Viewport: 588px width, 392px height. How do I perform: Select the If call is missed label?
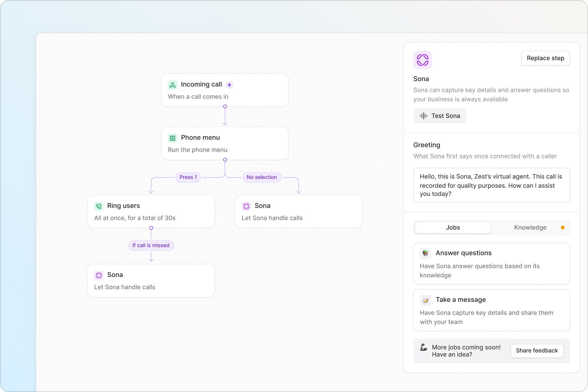pyautogui.click(x=151, y=245)
